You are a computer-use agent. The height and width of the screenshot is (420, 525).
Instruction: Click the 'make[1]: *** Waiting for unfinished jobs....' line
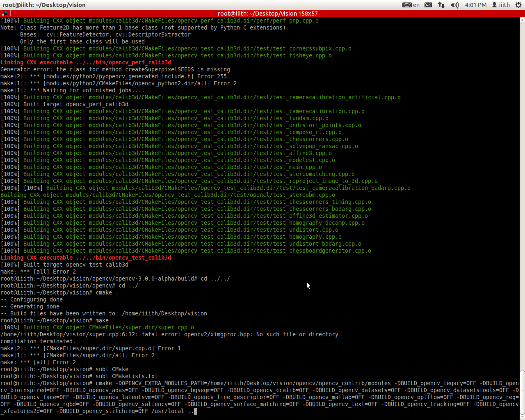coord(73,90)
